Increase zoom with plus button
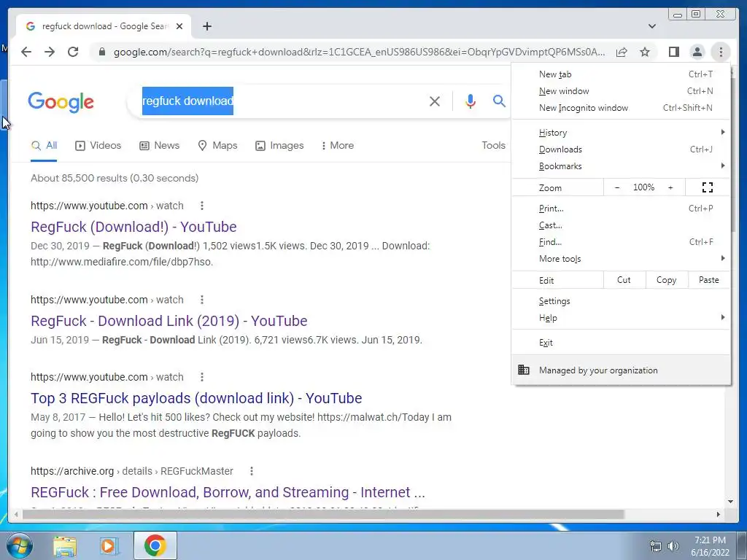Viewport: 747px width, 560px height. [x=670, y=187]
